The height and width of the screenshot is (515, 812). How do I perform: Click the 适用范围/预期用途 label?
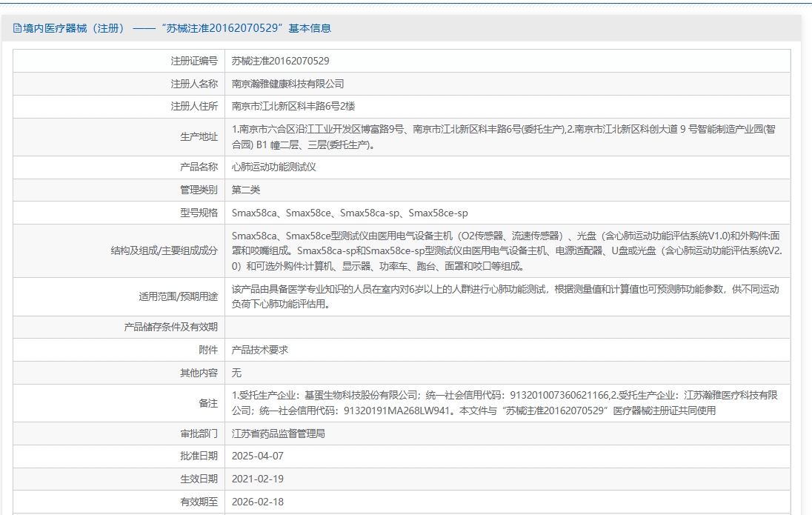coord(178,296)
